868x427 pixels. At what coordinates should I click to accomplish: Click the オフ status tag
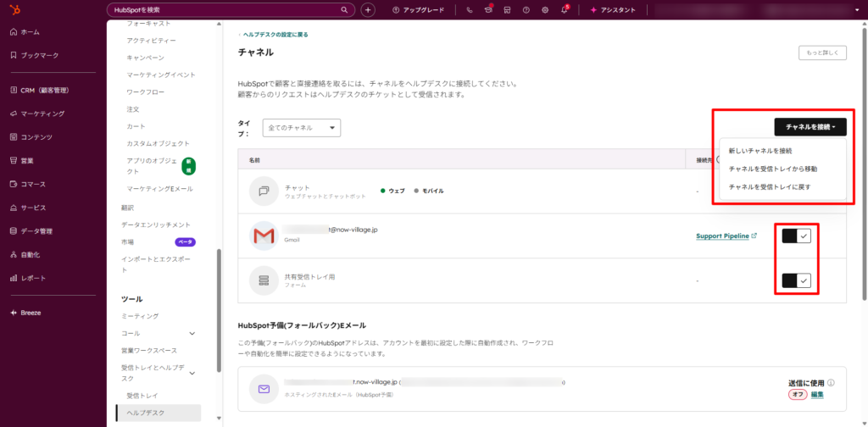(x=798, y=394)
